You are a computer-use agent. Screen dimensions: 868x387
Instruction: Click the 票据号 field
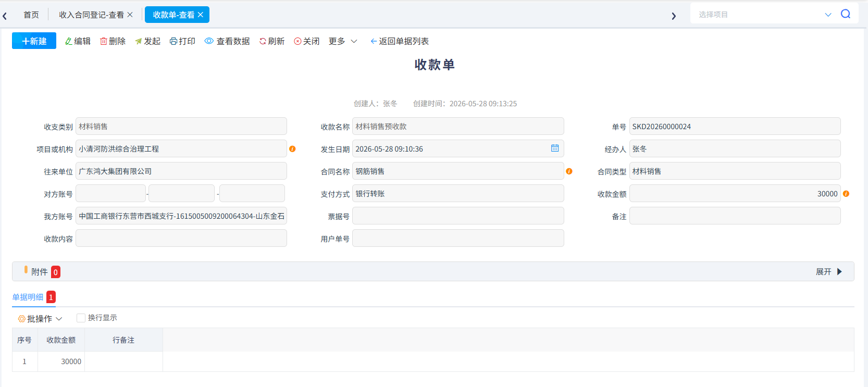(458, 216)
